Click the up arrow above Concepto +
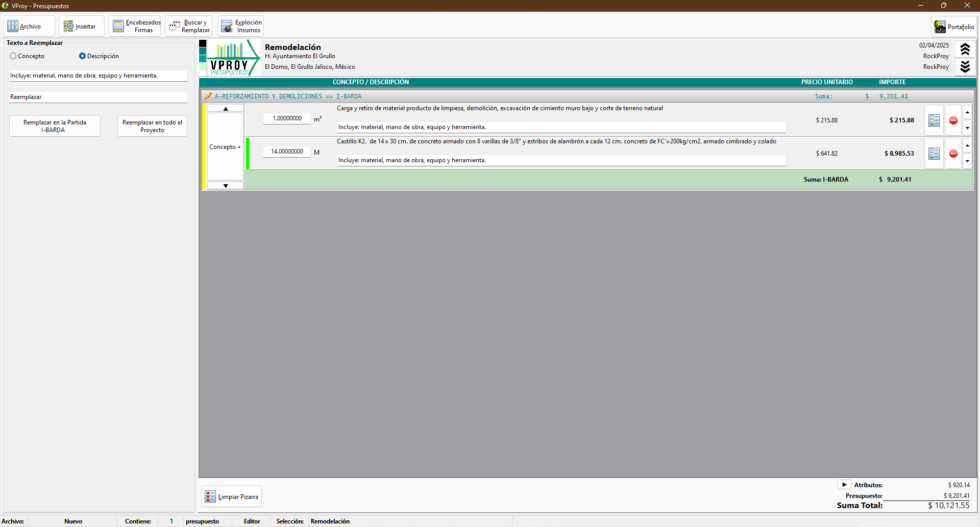The height and width of the screenshot is (527, 980). tap(225, 109)
